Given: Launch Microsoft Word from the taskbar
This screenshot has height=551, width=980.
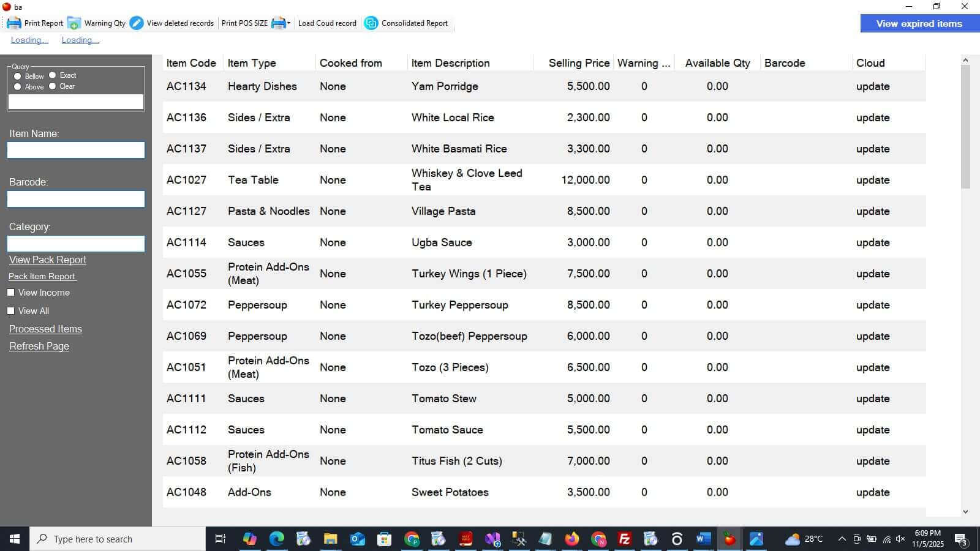Looking at the screenshot, I should point(703,539).
